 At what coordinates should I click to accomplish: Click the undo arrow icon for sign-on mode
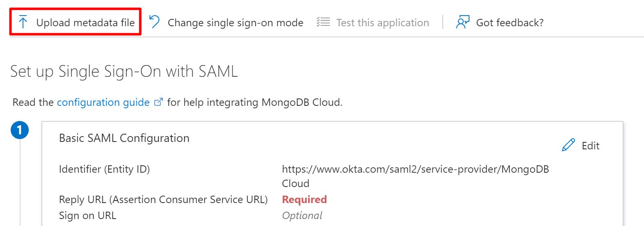[155, 22]
